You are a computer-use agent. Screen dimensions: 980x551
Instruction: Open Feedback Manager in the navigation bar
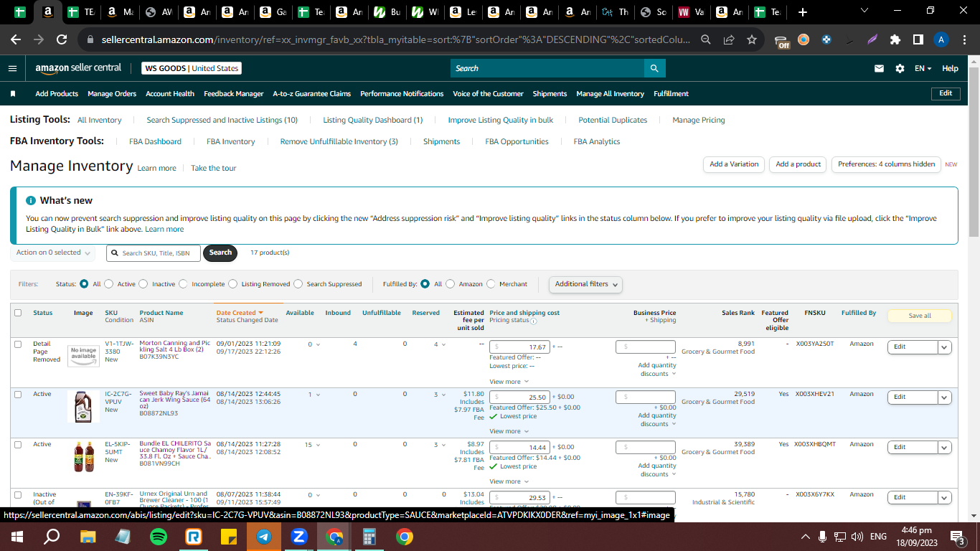[234, 94]
